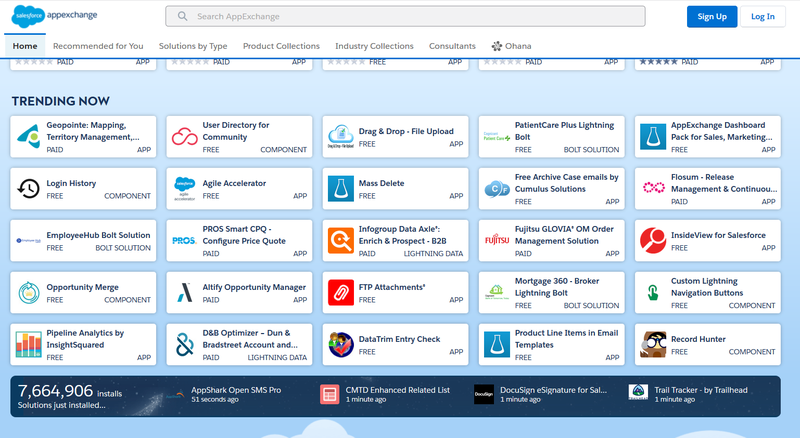Image resolution: width=800 pixels, height=438 pixels.
Task: Open the Recommended for You tab
Action: pyautogui.click(x=98, y=46)
